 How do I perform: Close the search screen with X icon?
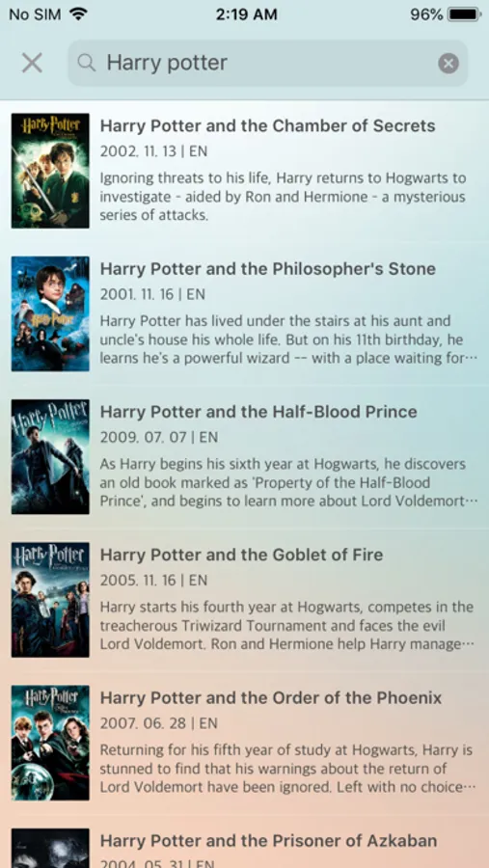point(32,63)
